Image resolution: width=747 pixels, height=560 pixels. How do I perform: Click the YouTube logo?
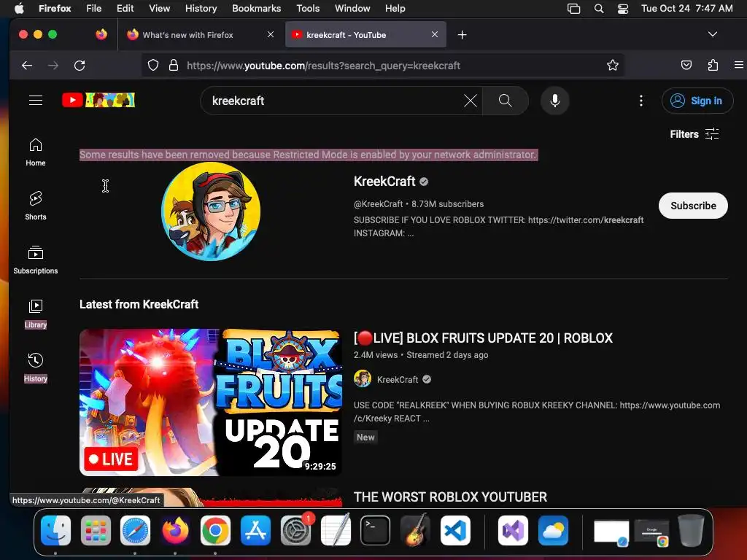pos(98,100)
